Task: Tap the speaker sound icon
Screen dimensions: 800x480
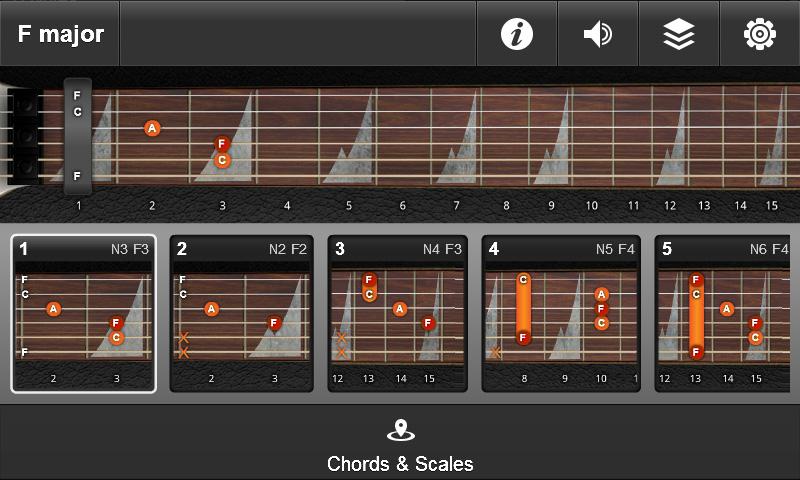Action: 597,34
